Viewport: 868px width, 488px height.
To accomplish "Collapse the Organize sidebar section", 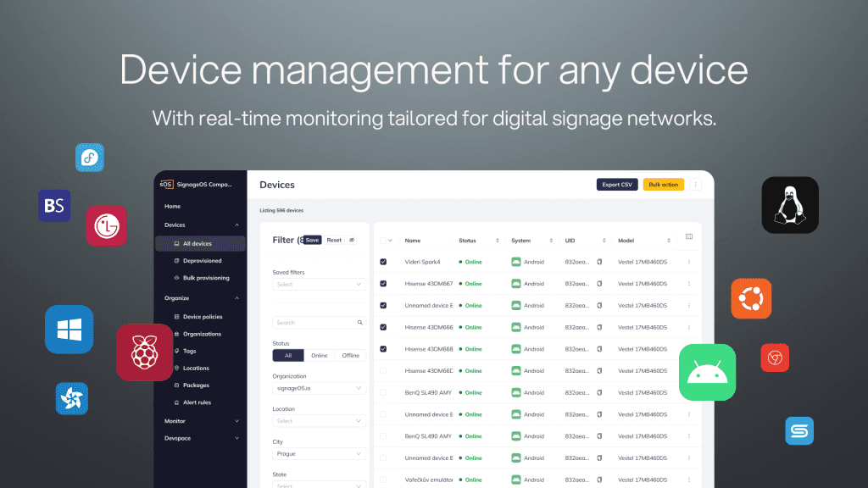I will [237, 298].
